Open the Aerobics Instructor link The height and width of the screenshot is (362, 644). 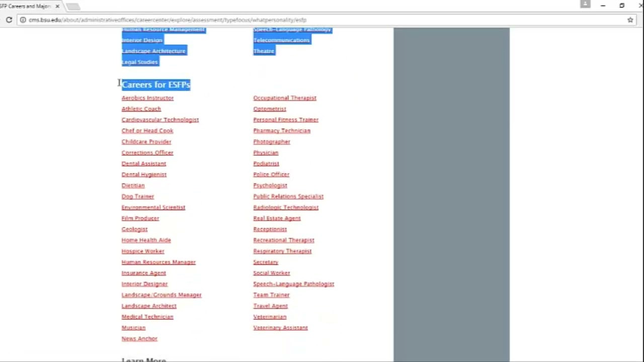click(147, 98)
